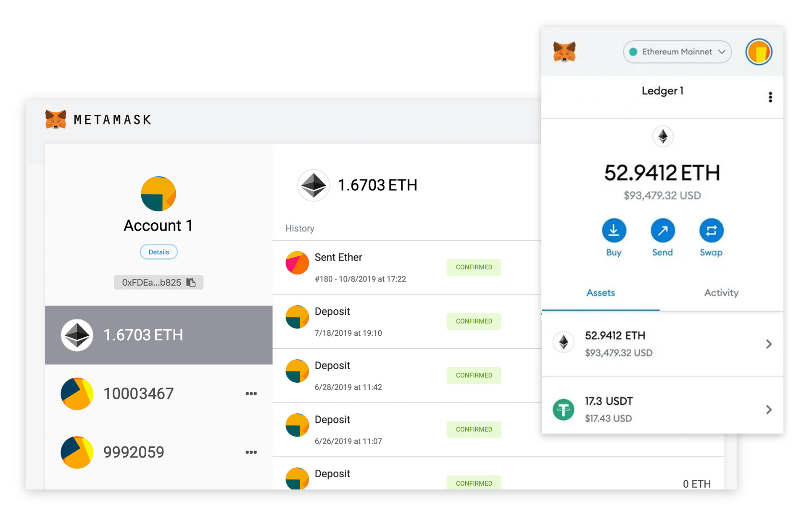Click the Ledger 1 account name
Image resolution: width=812 pixels, height=526 pixels.
click(x=662, y=91)
